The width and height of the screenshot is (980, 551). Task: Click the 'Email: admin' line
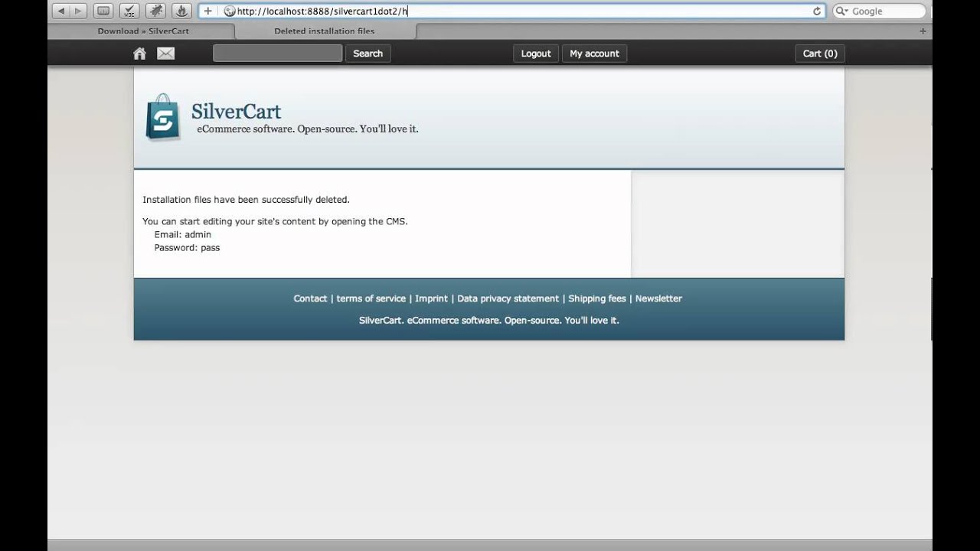[183, 235]
